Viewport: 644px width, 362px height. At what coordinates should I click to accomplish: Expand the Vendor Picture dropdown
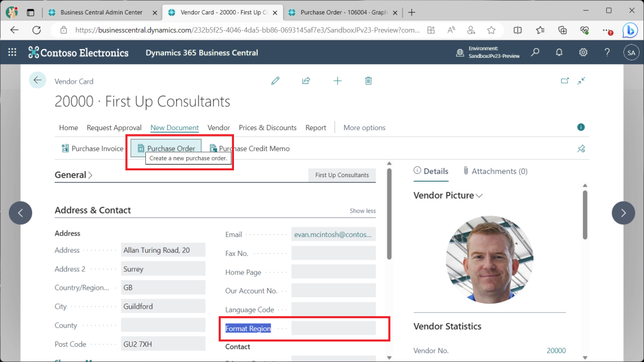point(479,196)
